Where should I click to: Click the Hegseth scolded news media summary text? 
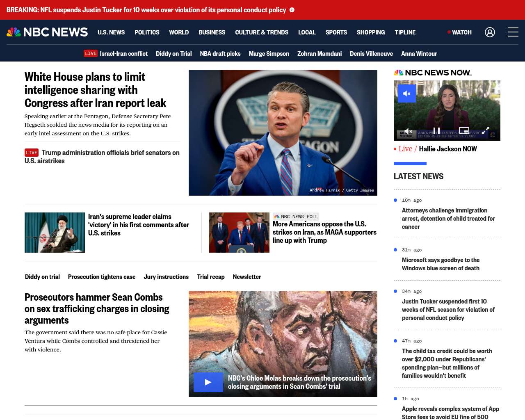coord(98,125)
